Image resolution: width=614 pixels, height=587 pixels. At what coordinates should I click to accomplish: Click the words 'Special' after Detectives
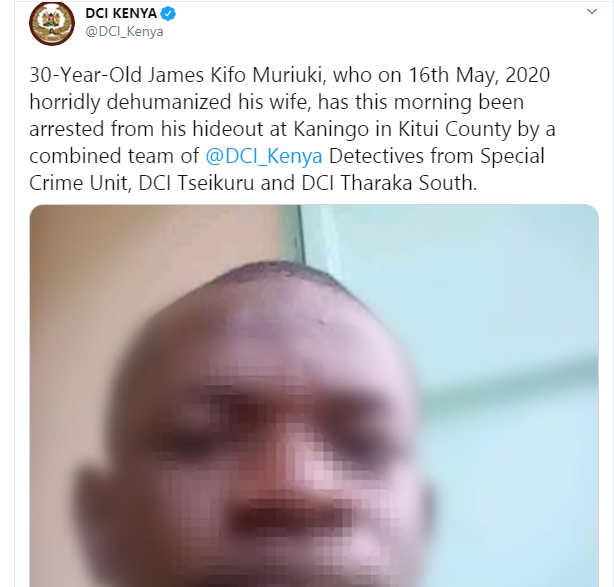512,156
